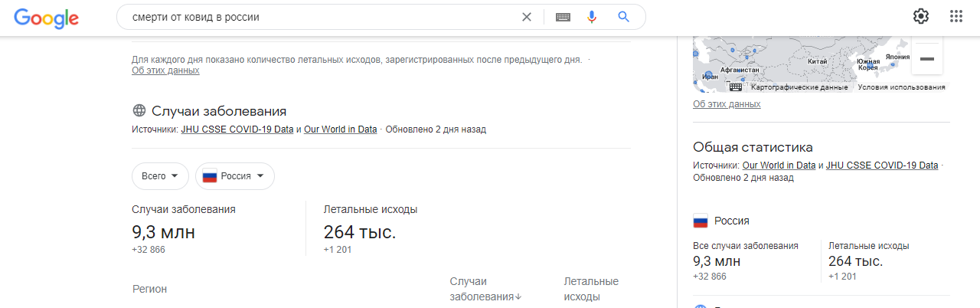The width and height of the screenshot is (980, 308).
Task: Start voice search with the microphone icon
Action: pos(591,17)
